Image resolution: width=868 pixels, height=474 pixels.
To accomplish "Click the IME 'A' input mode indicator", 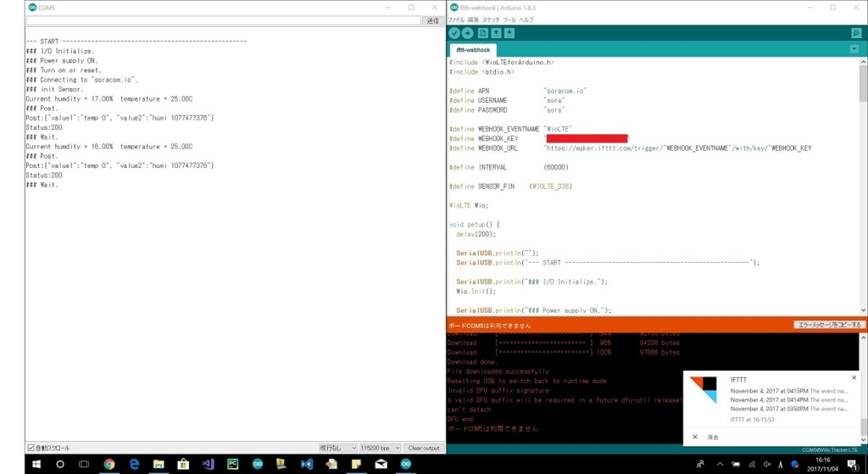I will click(781, 464).
